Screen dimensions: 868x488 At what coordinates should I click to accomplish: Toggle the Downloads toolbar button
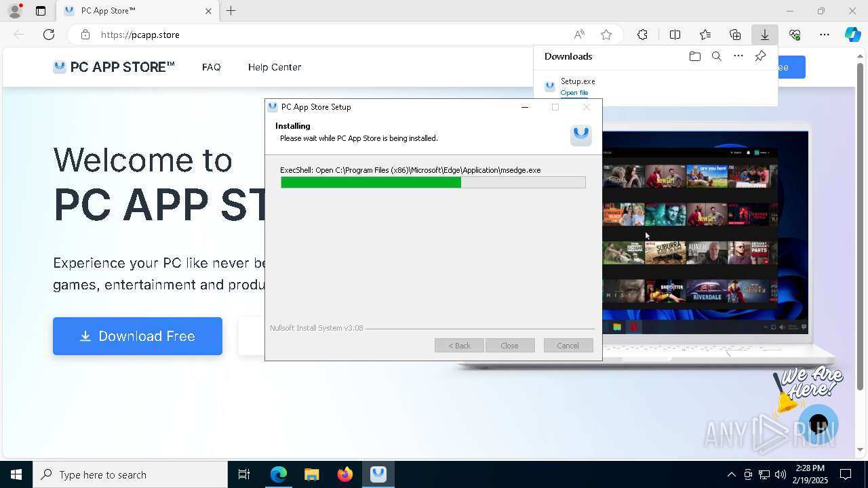765,35
